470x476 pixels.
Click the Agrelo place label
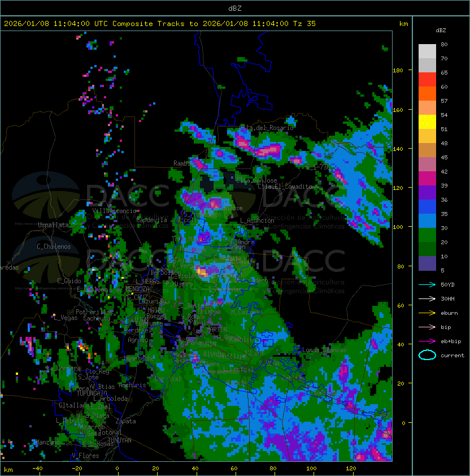pyautogui.click(x=138, y=340)
